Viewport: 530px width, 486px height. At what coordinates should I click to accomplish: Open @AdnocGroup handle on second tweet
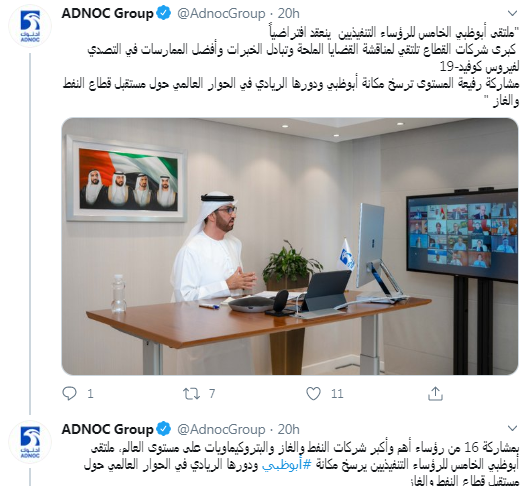[221, 429]
